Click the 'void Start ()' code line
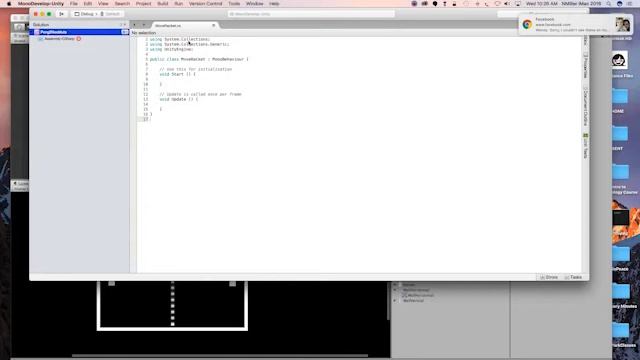 pos(177,74)
